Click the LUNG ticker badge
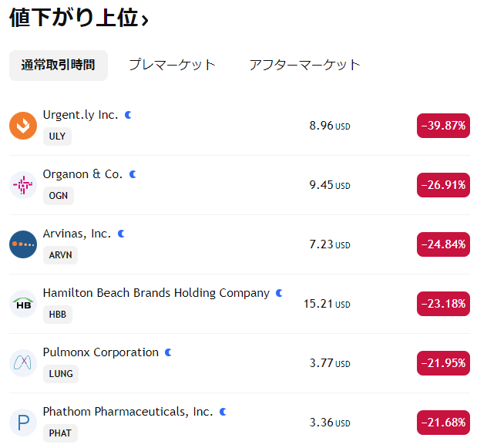This screenshot has width=477, height=448. (61, 374)
